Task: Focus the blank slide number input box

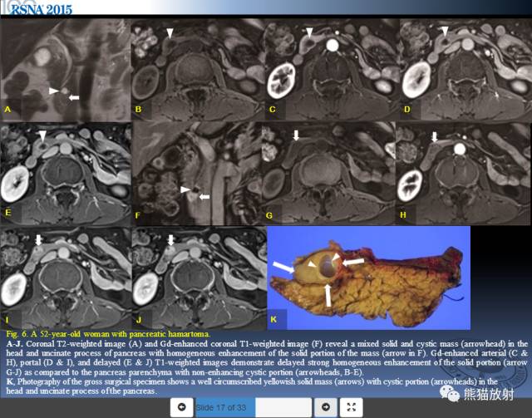Action: coord(283,407)
